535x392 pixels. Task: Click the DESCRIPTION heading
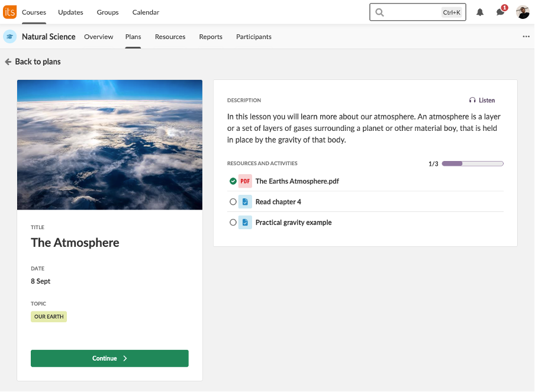244,100
